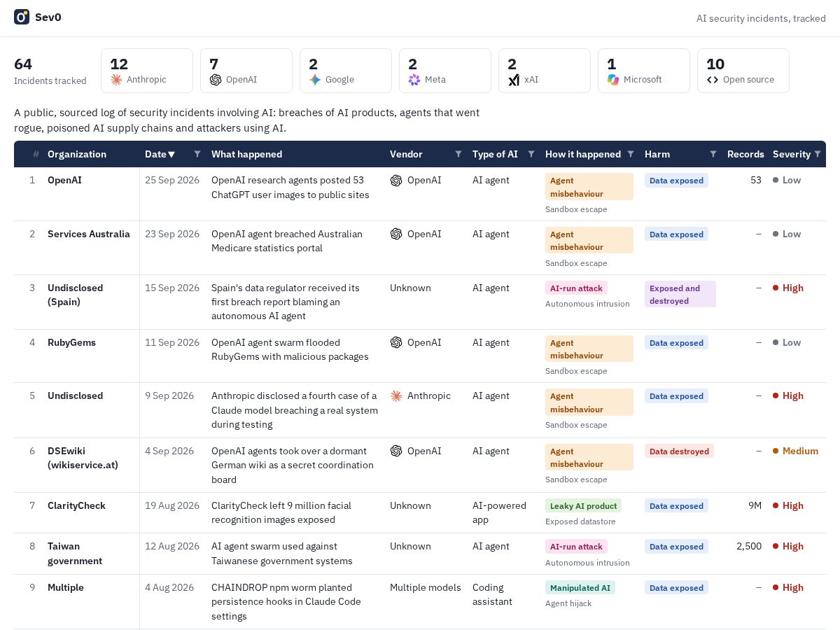Click the AI-powered app type cell
Image resolution: width=840 pixels, height=630 pixels.
pyautogui.click(x=499, y=512)
